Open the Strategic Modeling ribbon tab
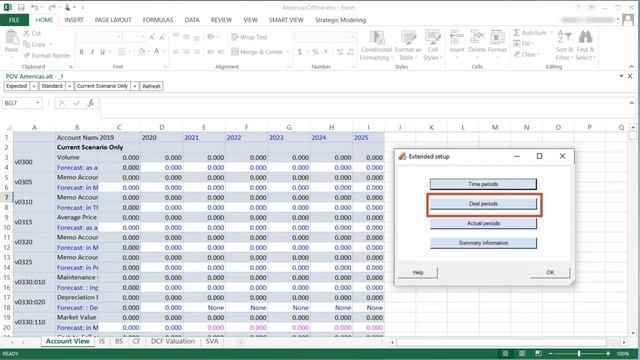 (x=340, y=20)
